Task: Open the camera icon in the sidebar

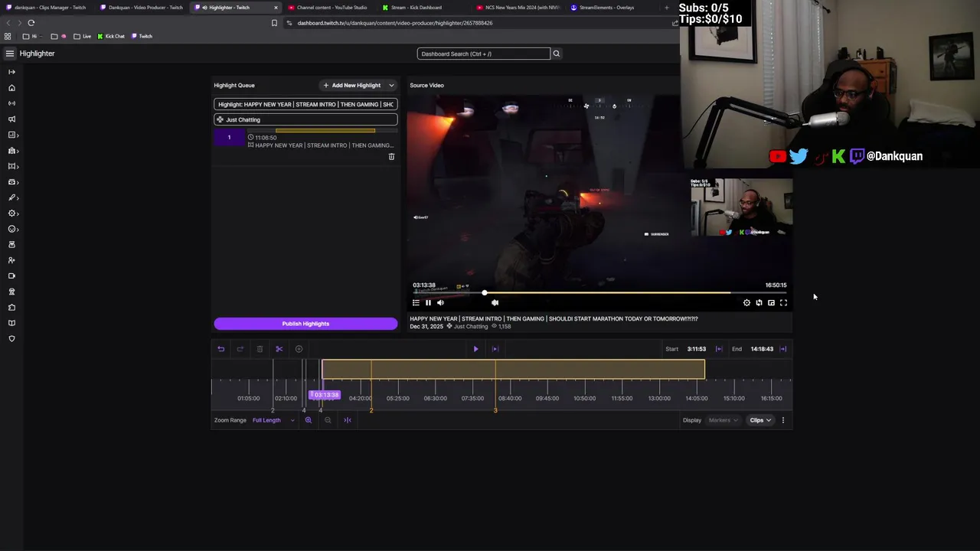Action: tap(11, 276)
